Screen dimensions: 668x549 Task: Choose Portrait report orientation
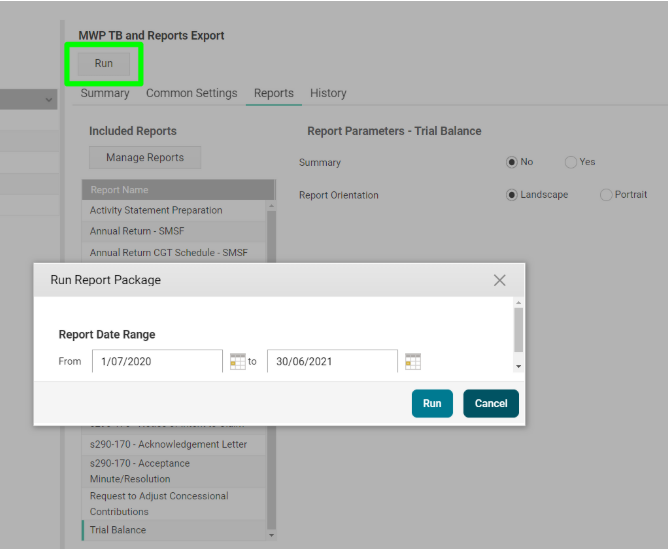606,195
